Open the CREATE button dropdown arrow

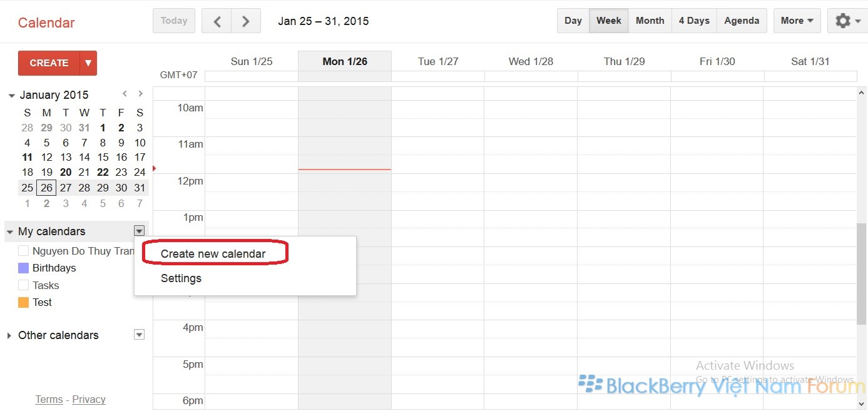(88, 63)
